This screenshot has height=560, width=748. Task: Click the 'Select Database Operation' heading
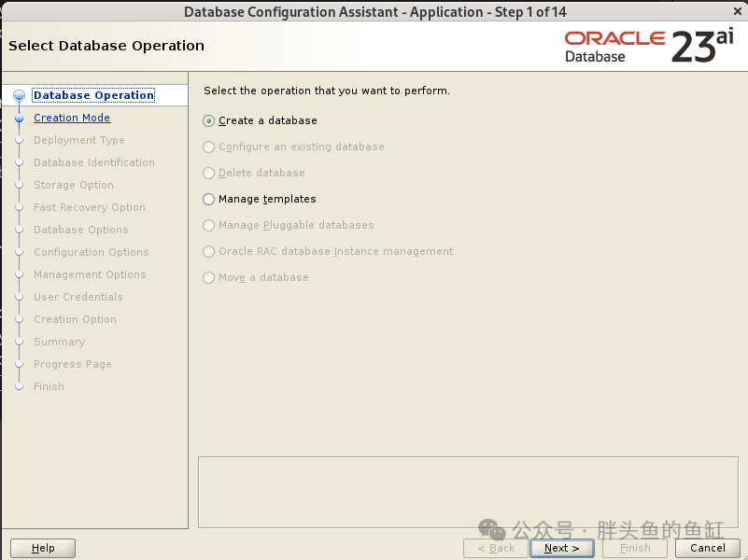(106, 46)
